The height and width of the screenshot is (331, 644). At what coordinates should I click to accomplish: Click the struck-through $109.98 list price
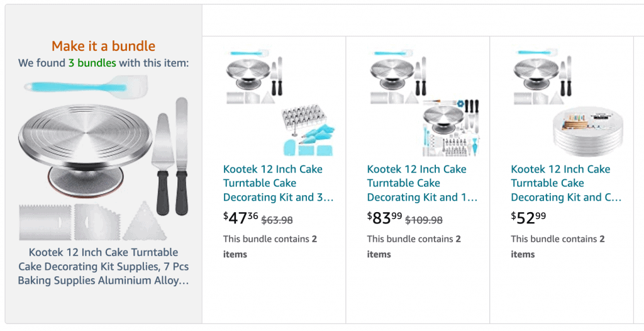coord(424,220)
